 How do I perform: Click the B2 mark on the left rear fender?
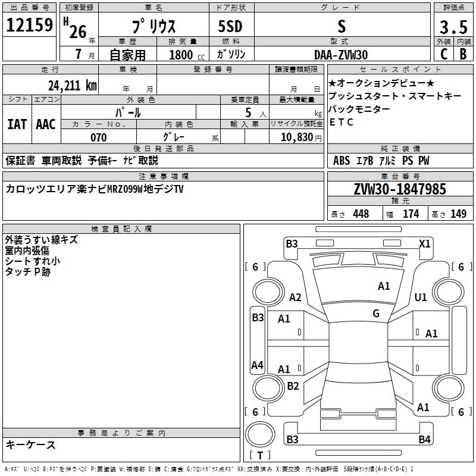coord(293,386)
